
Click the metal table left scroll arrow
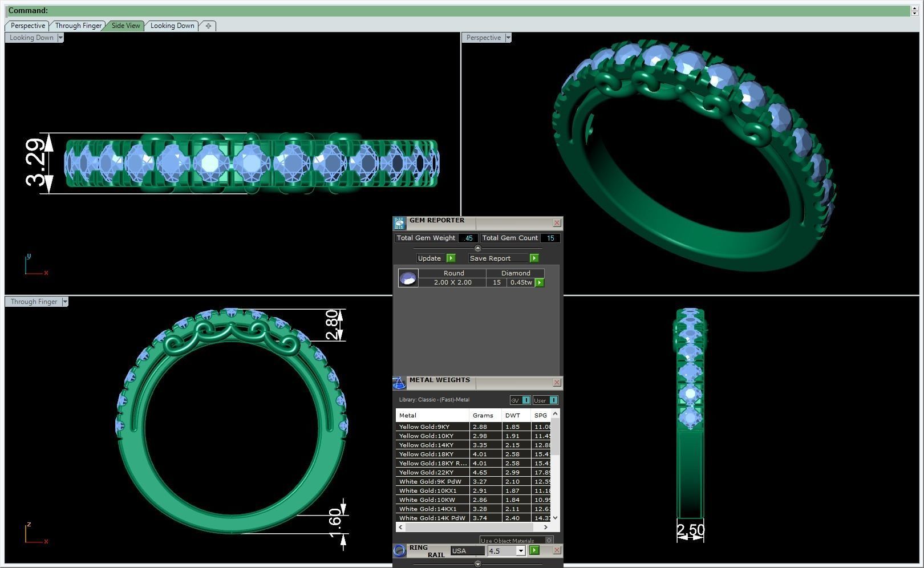click(x=401, y=528)
